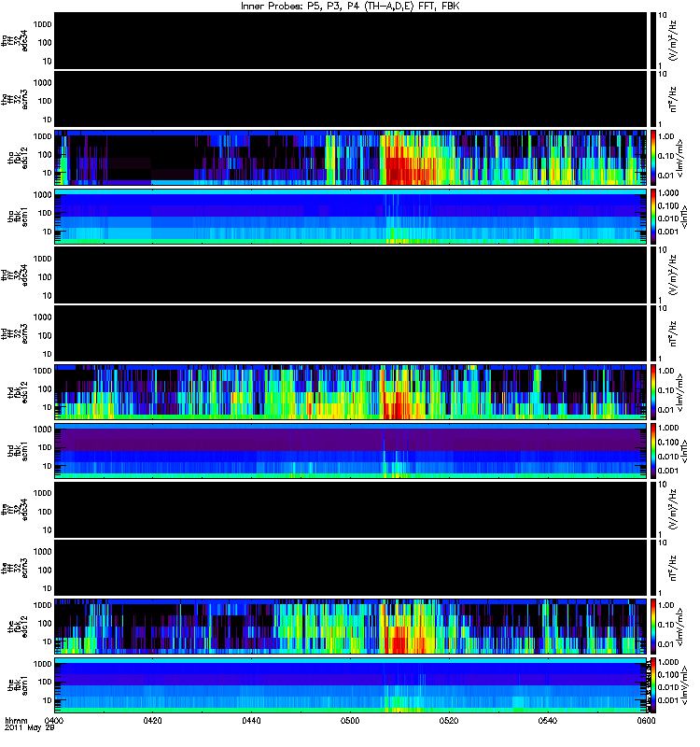Click the '1.00' value on the fbk edc12 colorbar
The height and width of the screenshot is (747, 700).
666,605
